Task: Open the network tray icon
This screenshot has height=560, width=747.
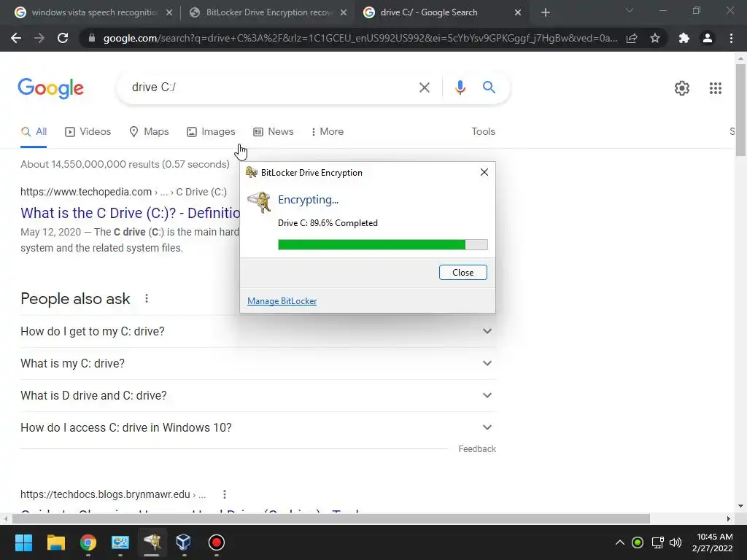Action: 657,542
